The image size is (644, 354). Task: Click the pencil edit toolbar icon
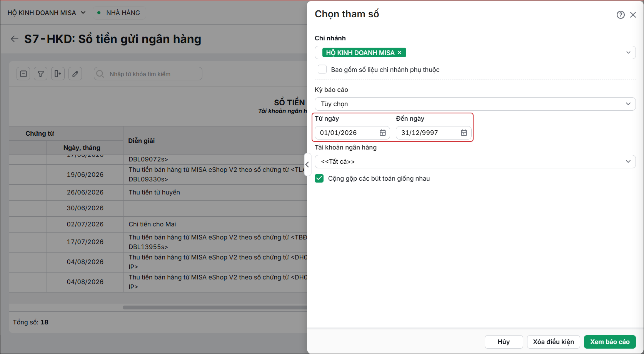(x=75, y=74)
